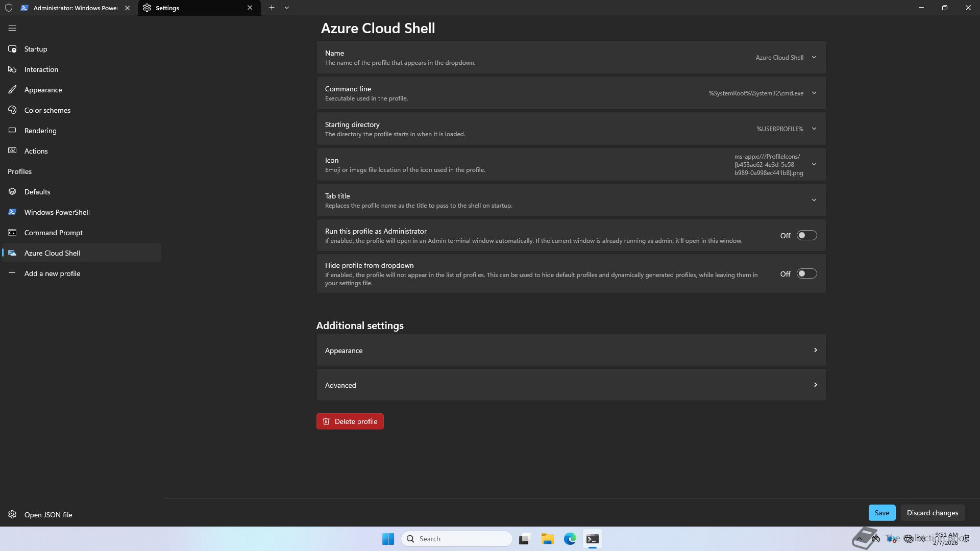The image size is (980, 551).
Task: Select the Command Prompt profile
Action: coord(53,233)
